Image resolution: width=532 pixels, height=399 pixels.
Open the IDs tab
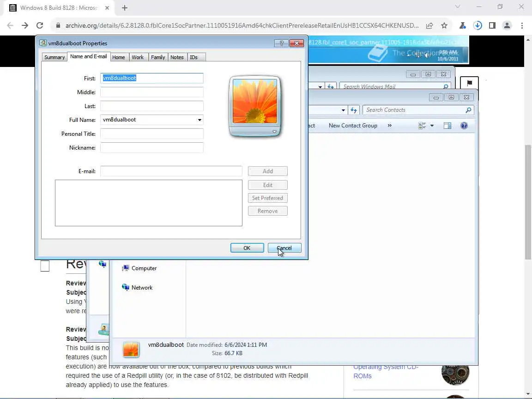194,57
